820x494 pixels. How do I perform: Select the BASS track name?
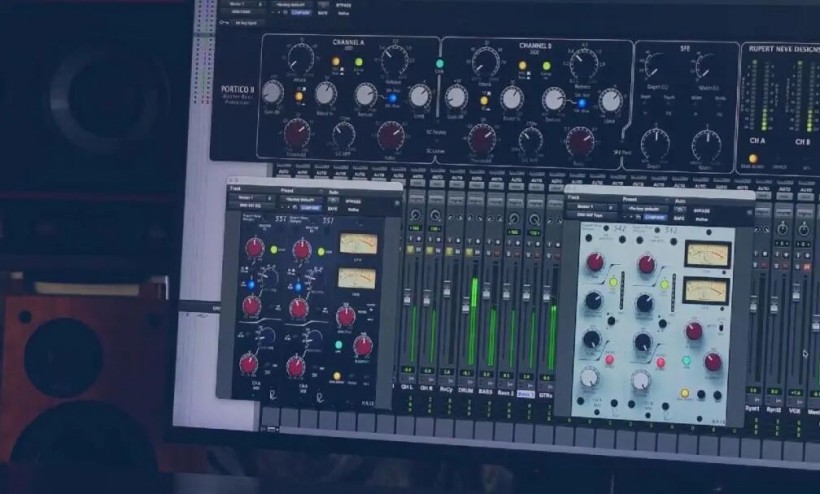[x=485, y=392]
